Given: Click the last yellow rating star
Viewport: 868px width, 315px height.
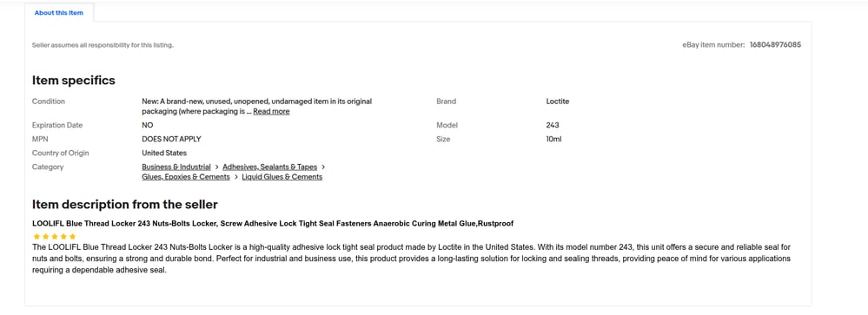Looking at the screenshot, I should [x=72, y=237].
